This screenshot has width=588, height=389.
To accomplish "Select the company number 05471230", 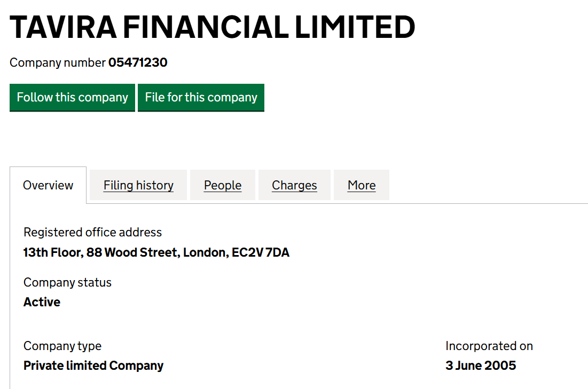I will pos(138,62).
